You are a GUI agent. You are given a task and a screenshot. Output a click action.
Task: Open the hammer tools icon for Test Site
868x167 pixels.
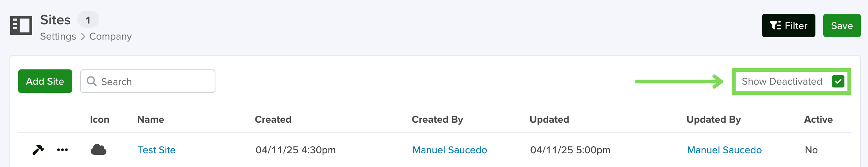click(x=38, y=150)
